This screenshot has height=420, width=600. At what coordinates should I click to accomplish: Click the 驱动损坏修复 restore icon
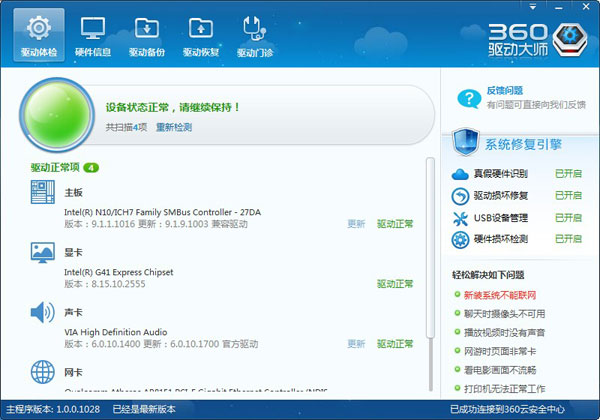point(460,196)
